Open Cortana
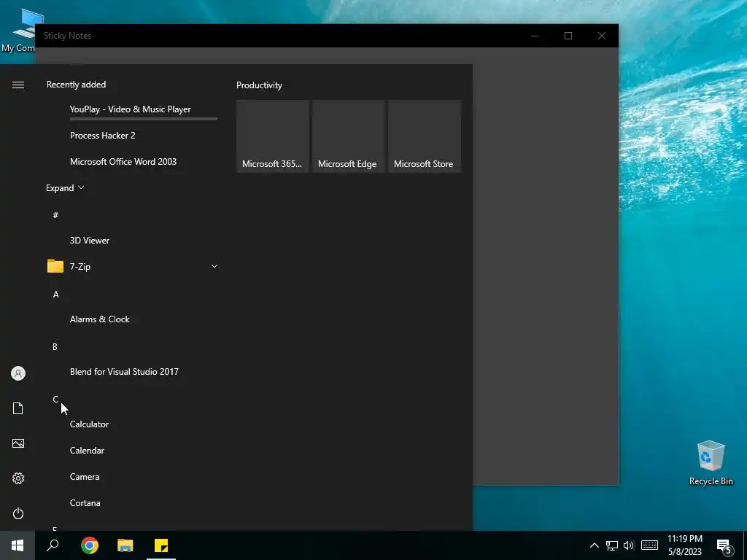This screenshot has width=747, height=560. tap(85, 503)
